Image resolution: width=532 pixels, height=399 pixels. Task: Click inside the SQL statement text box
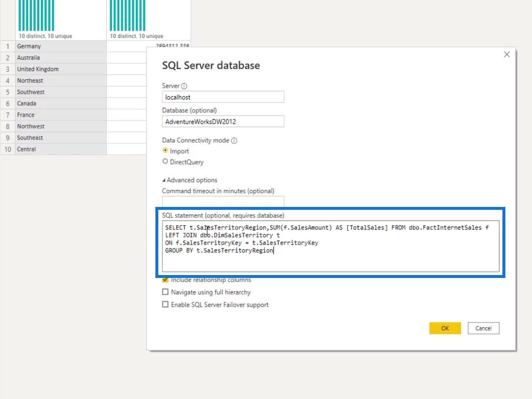[x=331, y=246]
